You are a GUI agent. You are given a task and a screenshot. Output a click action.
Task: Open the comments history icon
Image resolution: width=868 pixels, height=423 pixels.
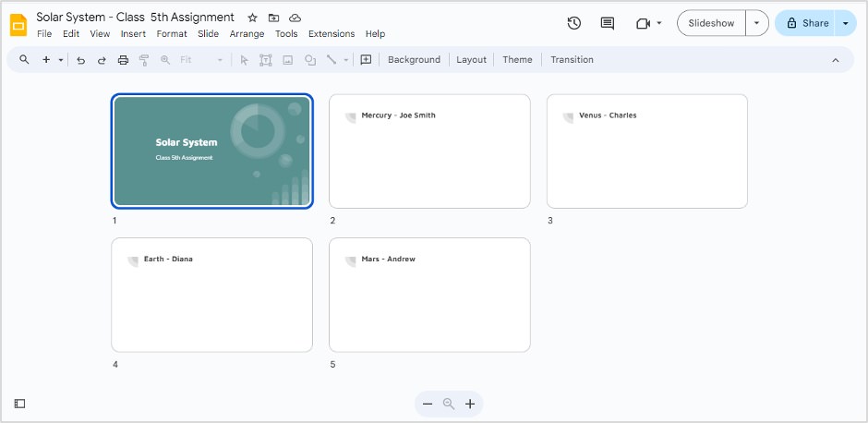pyautogui.click(x=608, y=23)
